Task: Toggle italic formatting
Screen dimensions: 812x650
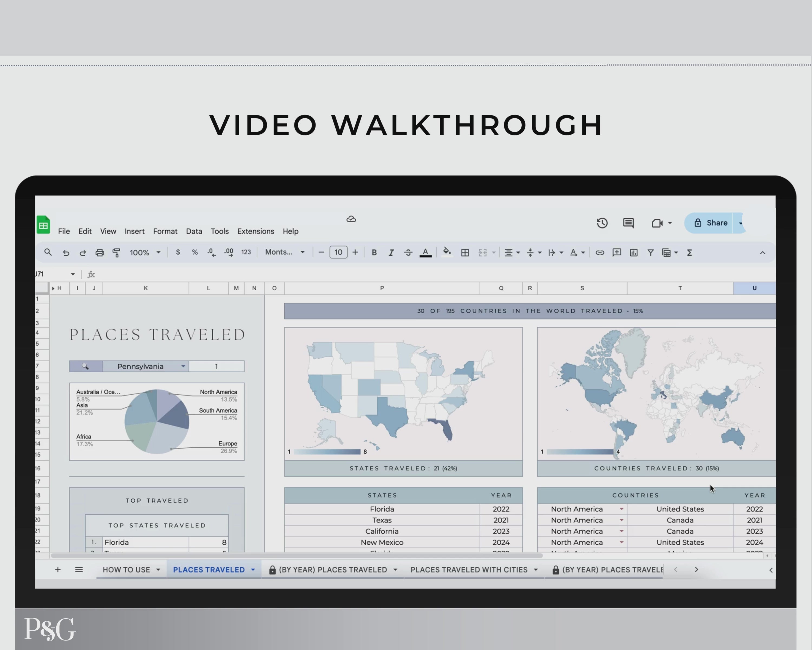Action: [x=391, y=252]
